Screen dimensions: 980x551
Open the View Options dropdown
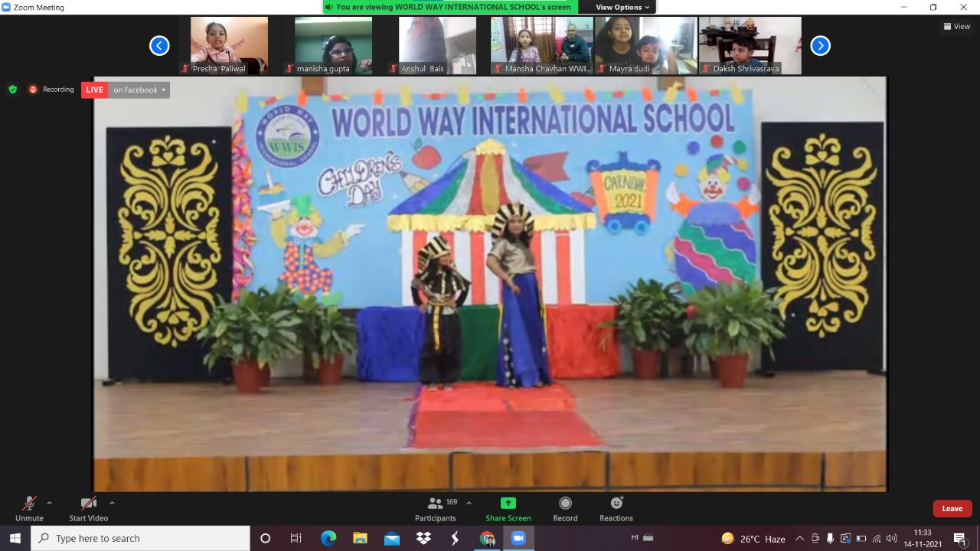[622, 7]
